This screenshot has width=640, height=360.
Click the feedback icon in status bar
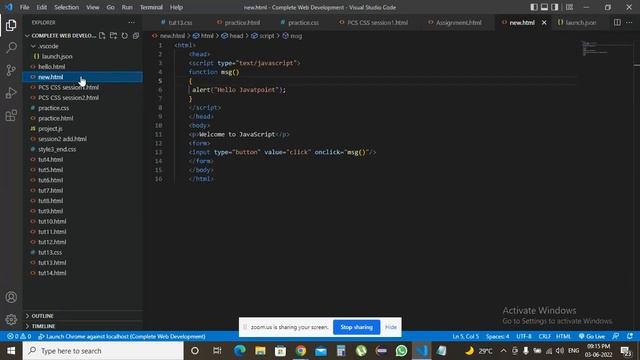616,336
